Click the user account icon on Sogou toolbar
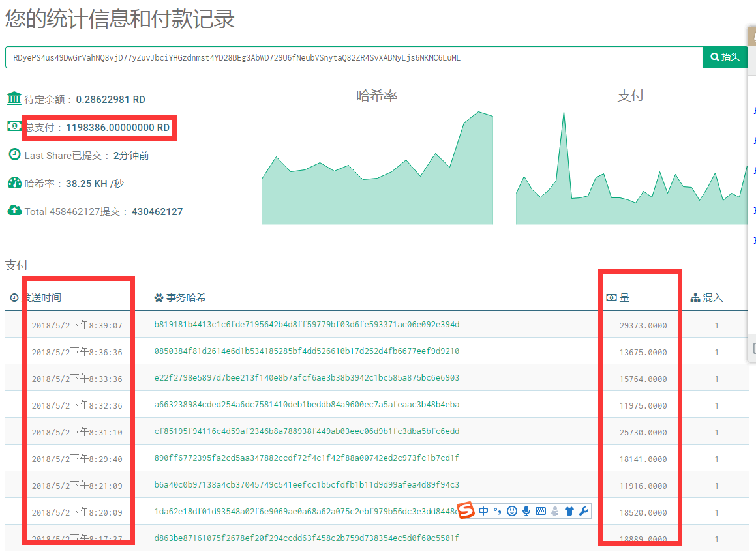The height and width of the screenshot is (554, 756). click(556, 511)
